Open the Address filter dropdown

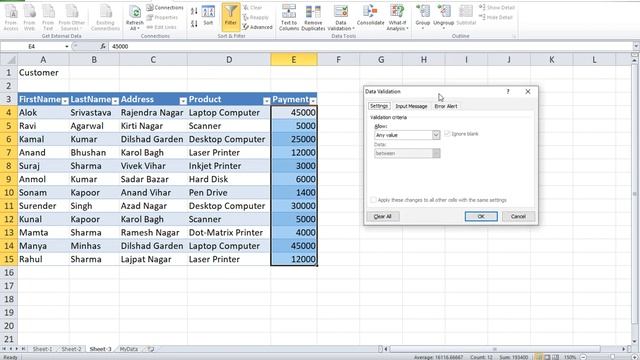coord(183,101)
